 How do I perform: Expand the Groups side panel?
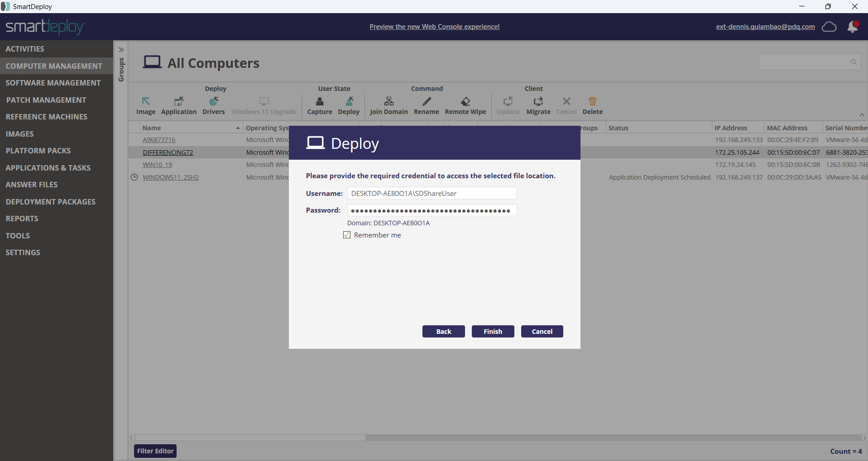pos(121,50)
